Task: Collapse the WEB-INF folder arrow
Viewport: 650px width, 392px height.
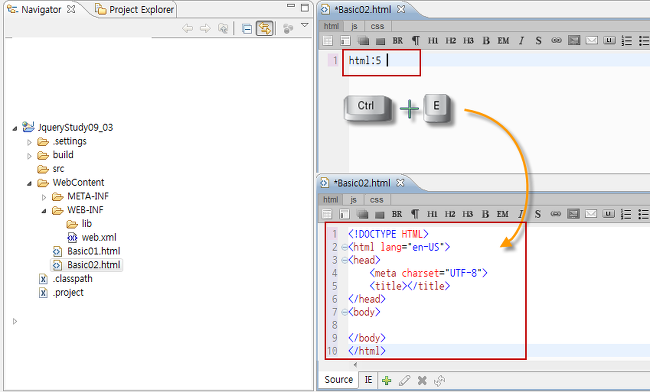Action: coord(44,211)
